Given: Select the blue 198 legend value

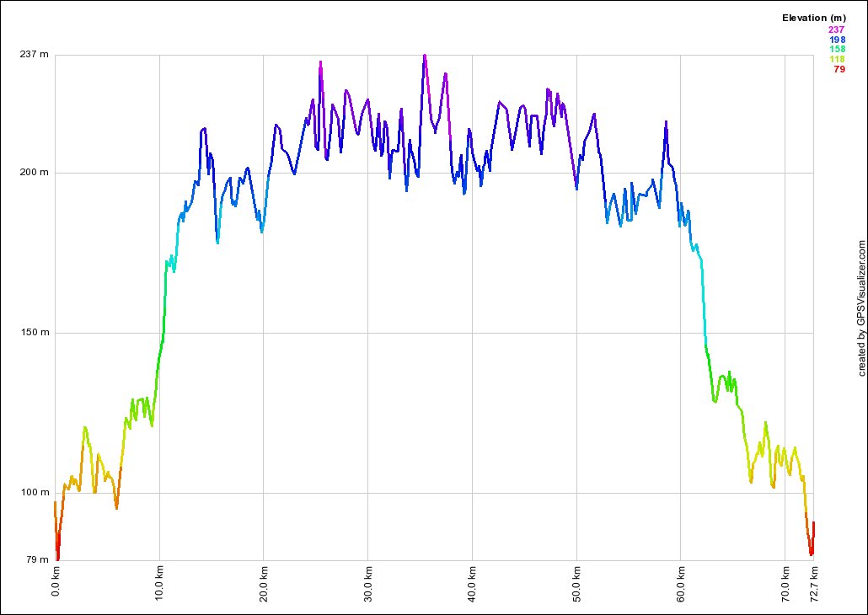Looking at the screenshot, I should coord(837,40).
